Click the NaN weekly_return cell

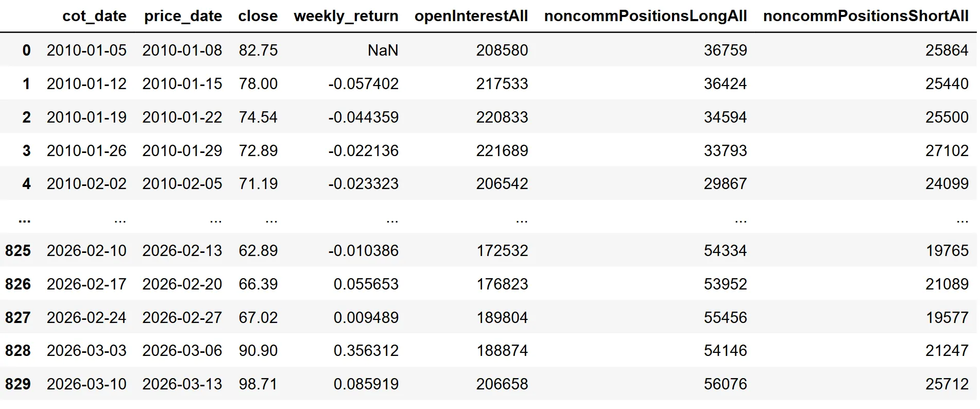pyautogui.click(x=383, y=50)
